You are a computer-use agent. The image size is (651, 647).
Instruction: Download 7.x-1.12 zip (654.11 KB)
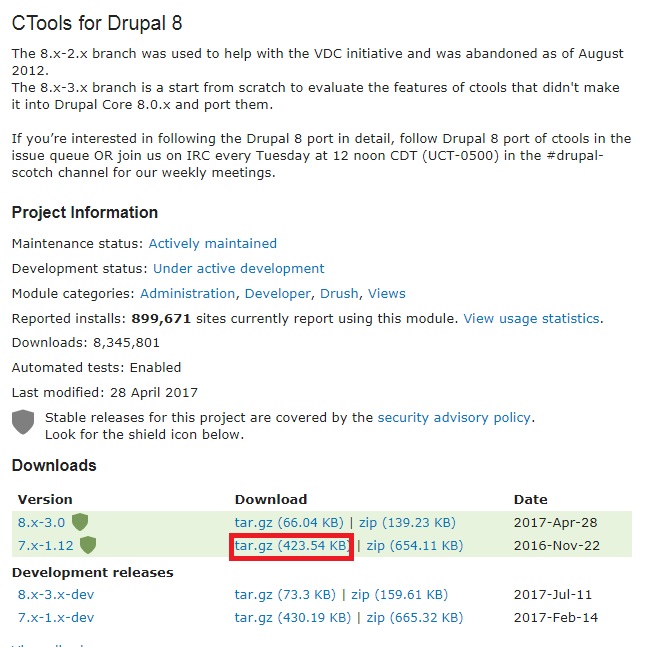point(415,546)
